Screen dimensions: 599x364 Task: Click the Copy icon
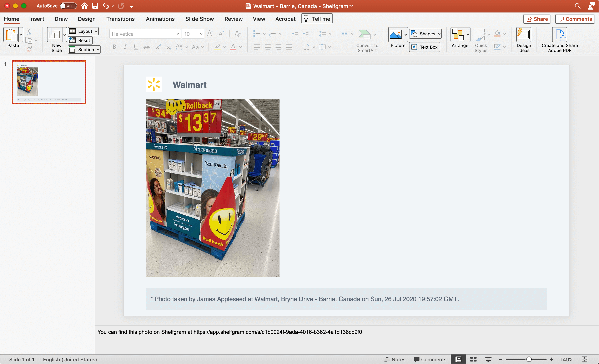(29, 40)
